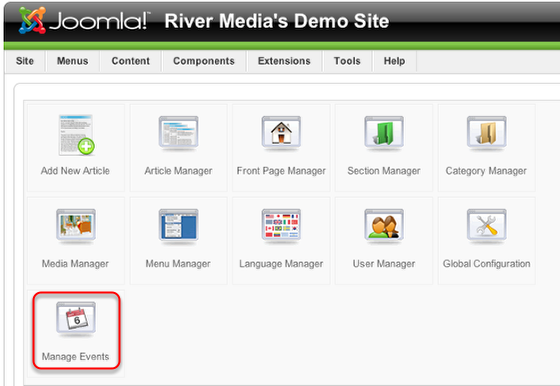560x386 pixels.
Task: Open the User Manager people icon
Action: pos(384,225)
